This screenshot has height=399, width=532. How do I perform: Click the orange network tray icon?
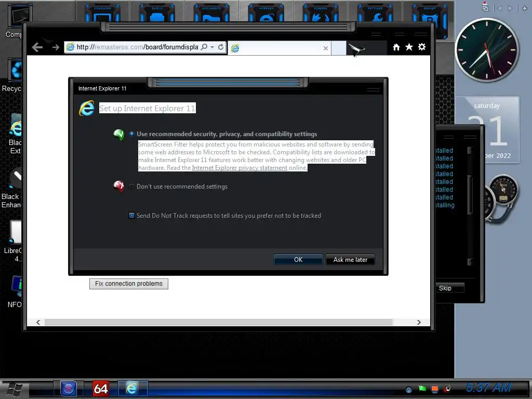(x=435, y=389)
